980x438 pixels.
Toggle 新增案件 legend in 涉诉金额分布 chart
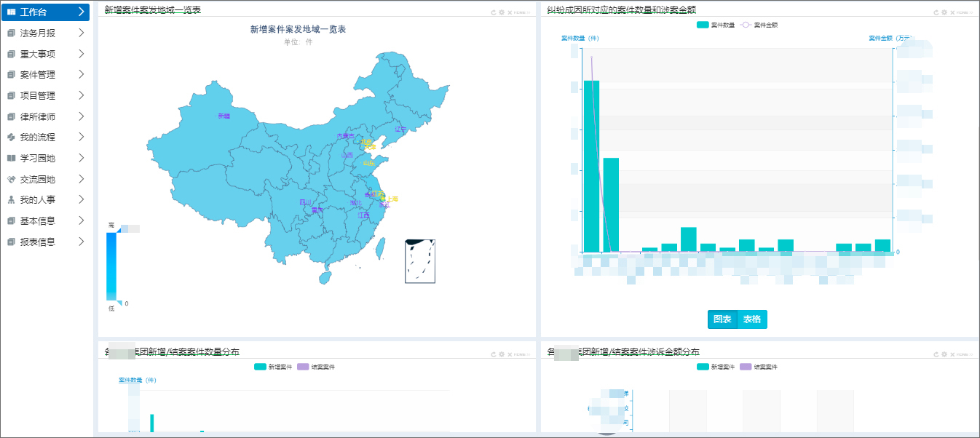(715, 367)
